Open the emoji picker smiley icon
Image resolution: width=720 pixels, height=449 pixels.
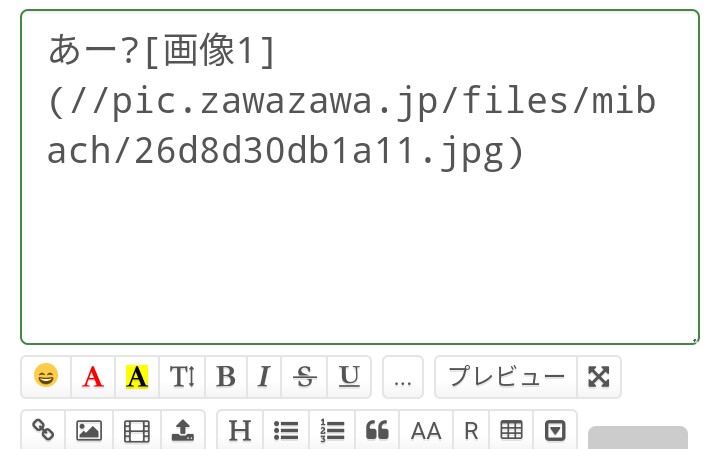[46, 376]
